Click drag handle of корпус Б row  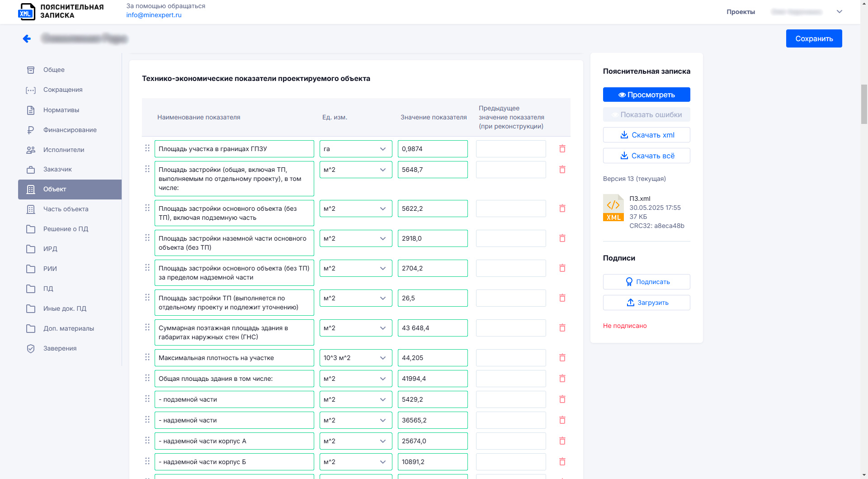click(147, 461)
